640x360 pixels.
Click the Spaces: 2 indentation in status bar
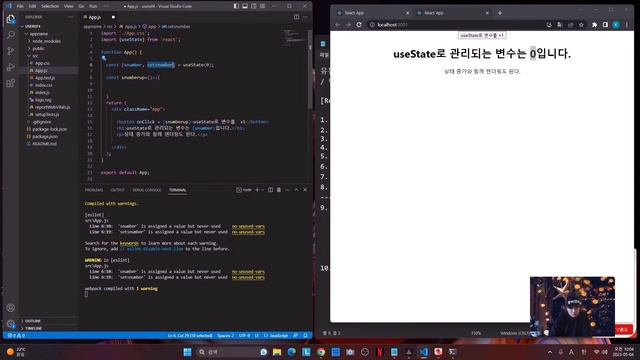click(225, 336)
